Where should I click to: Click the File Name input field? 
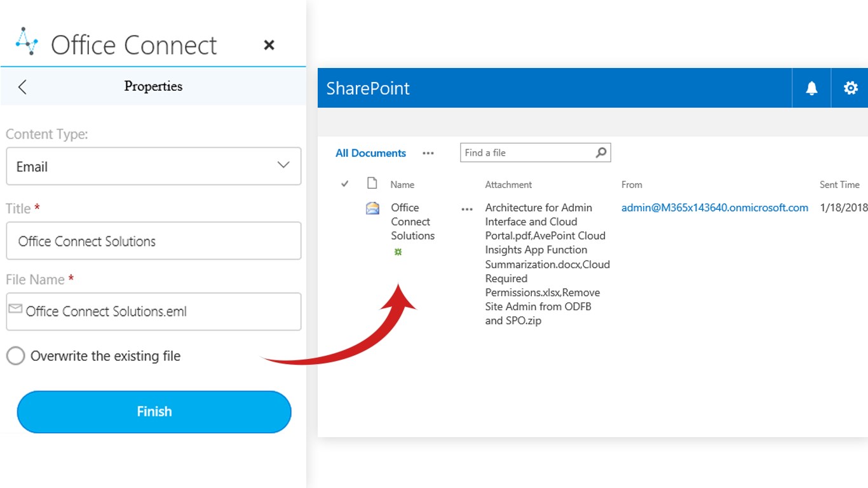coord(153,311)
